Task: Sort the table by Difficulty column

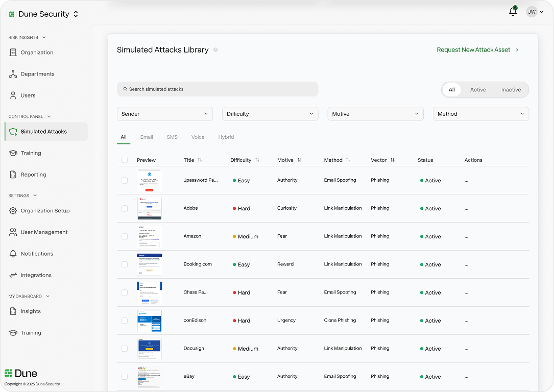Action: [257, 160]
